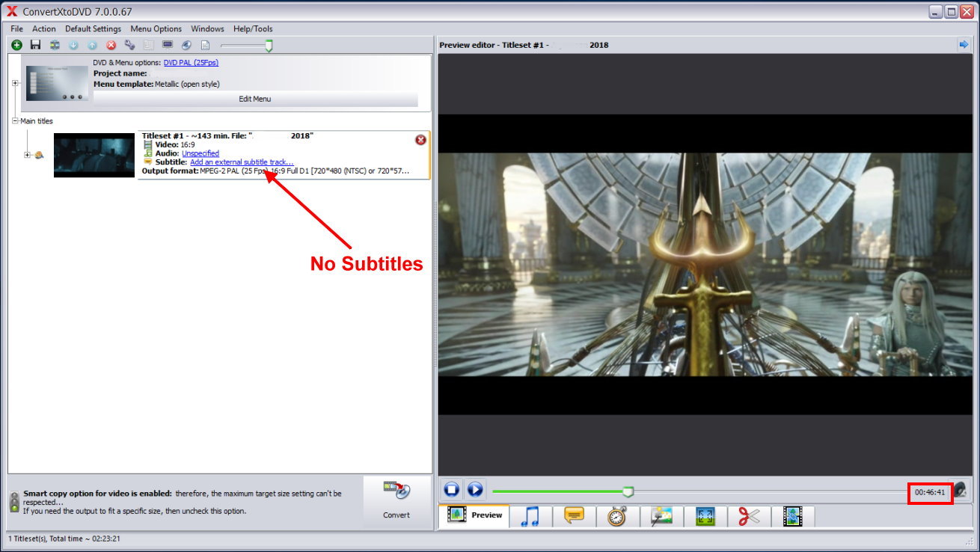Click the Edit Menu button
This screenshot has width=980, height=552.
255,99
